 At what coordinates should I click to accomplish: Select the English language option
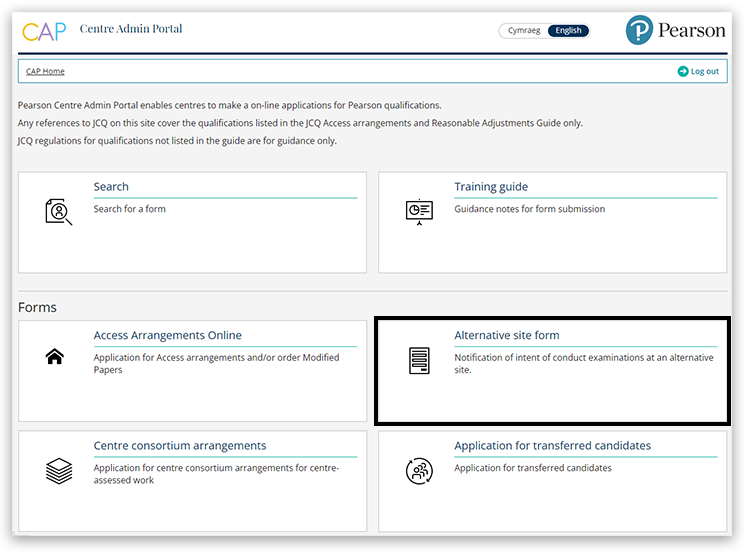569,31
